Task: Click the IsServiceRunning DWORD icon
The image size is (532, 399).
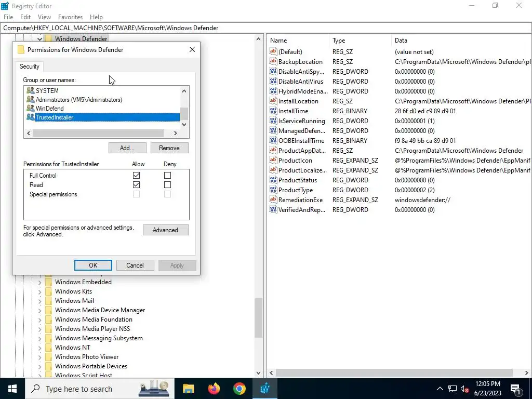Action: [273, 121]
